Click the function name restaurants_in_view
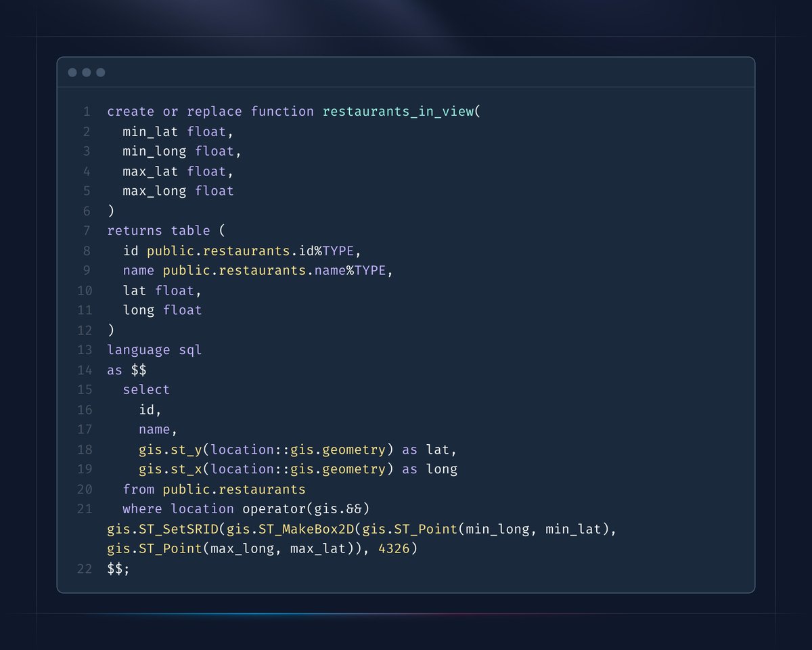Image resolution: width=812 pixels, height=650 pixels. [x=398, y=112]
